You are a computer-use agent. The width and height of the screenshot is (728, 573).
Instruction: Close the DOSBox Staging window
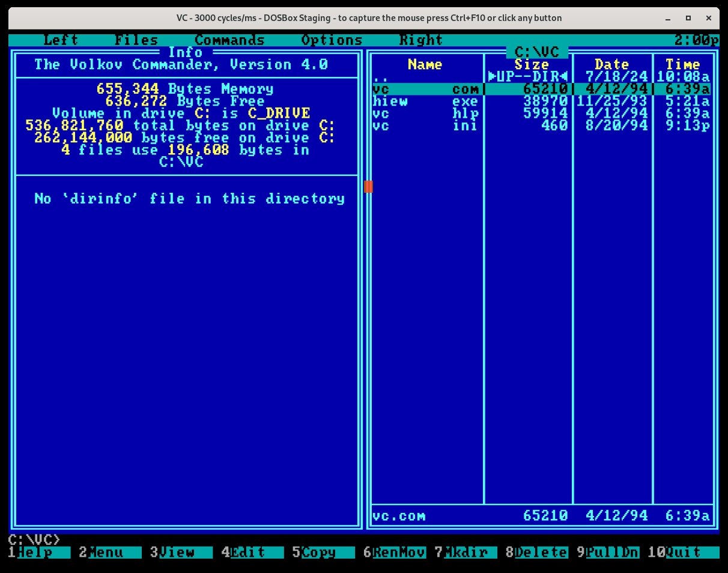(x=708, y=17)
